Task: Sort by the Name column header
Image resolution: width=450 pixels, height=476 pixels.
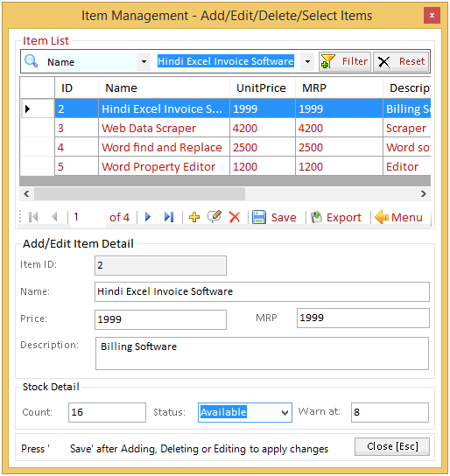Action: point(164,88)
